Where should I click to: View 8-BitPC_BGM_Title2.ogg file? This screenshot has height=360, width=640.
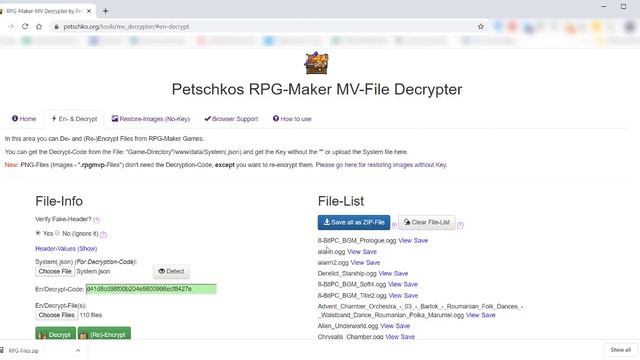(x=395, y=296)
